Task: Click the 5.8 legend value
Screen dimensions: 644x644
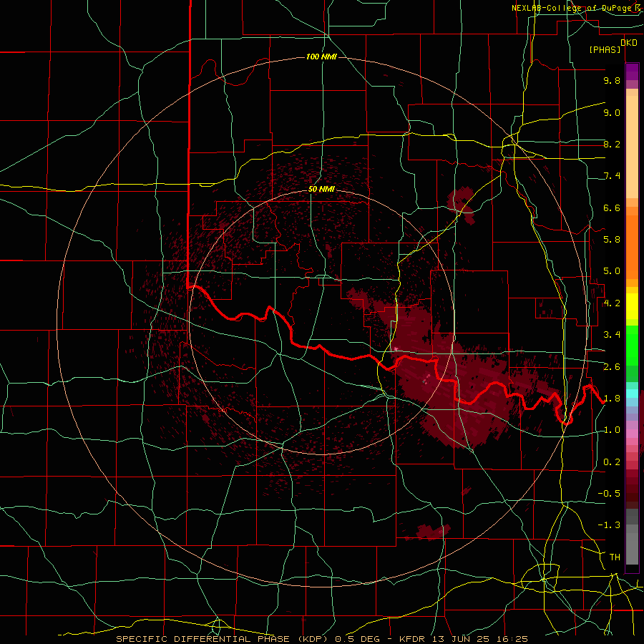Action: (612, 240)
